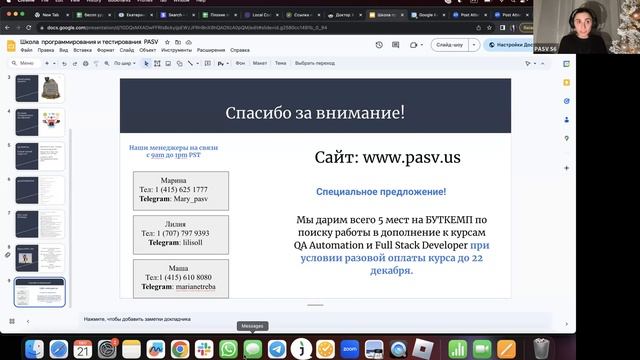
Task: Open Slack from the Dock
Action: 204,349
